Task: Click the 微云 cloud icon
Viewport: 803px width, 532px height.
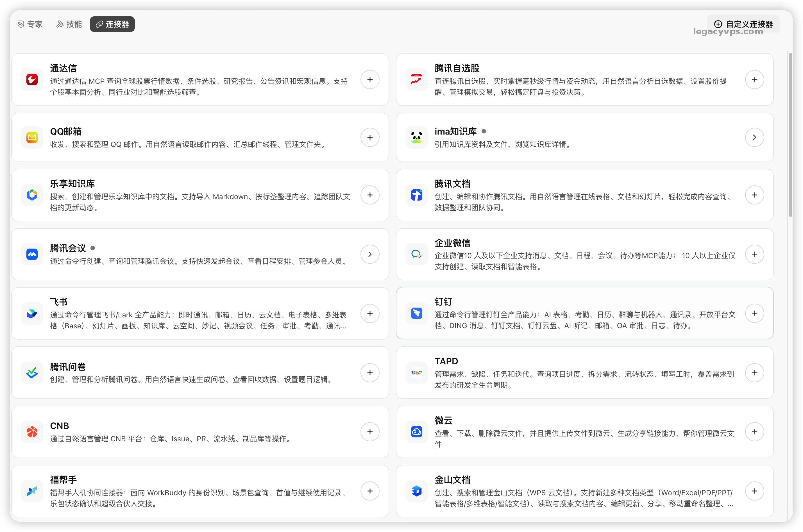Action: (416, 431)
